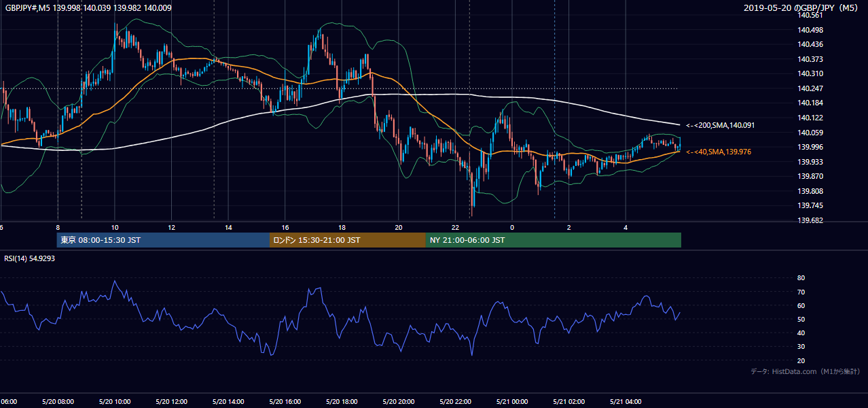Click the 5/20 14:00 date axis label
Viewport: 868px width, 408px height.
(228, 402)
